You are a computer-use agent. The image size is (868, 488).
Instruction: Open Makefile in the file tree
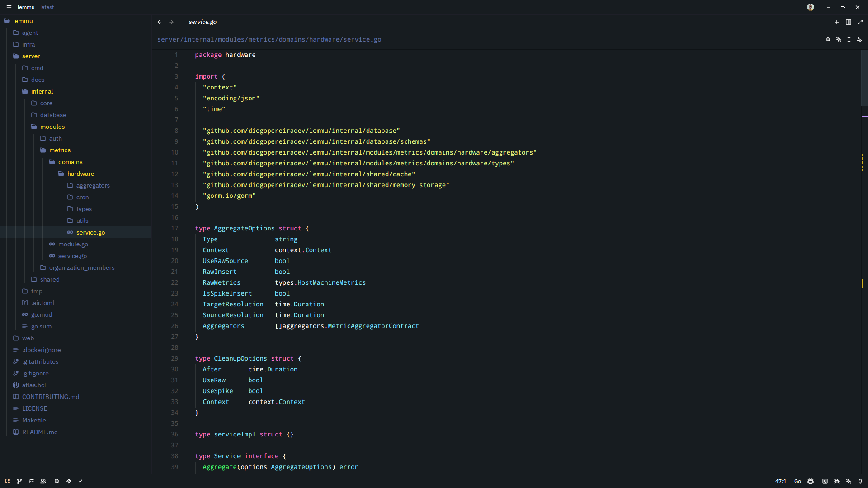[x=75, y=420]
